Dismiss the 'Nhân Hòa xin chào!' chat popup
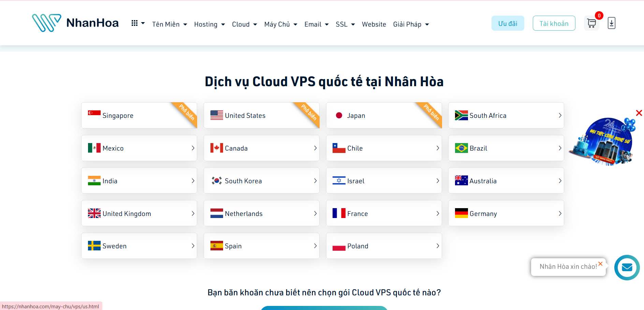Screen dimensions: 644x310 coord(600,264)
